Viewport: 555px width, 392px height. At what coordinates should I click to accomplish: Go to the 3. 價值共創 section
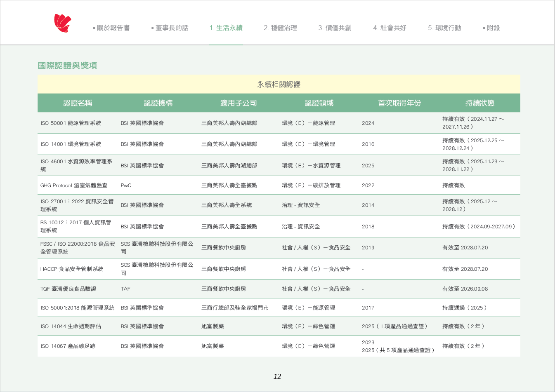[x=335, y=28]
